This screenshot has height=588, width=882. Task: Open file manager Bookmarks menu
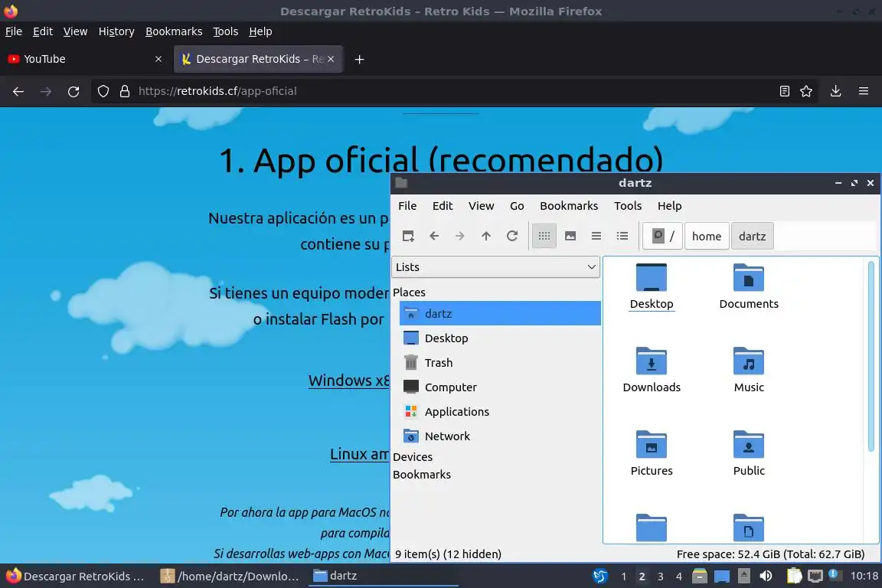569,206
